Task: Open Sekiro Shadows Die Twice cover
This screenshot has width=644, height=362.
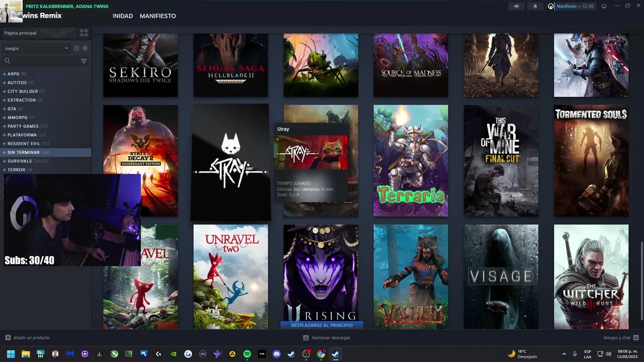Action: (x=140, y=65)
